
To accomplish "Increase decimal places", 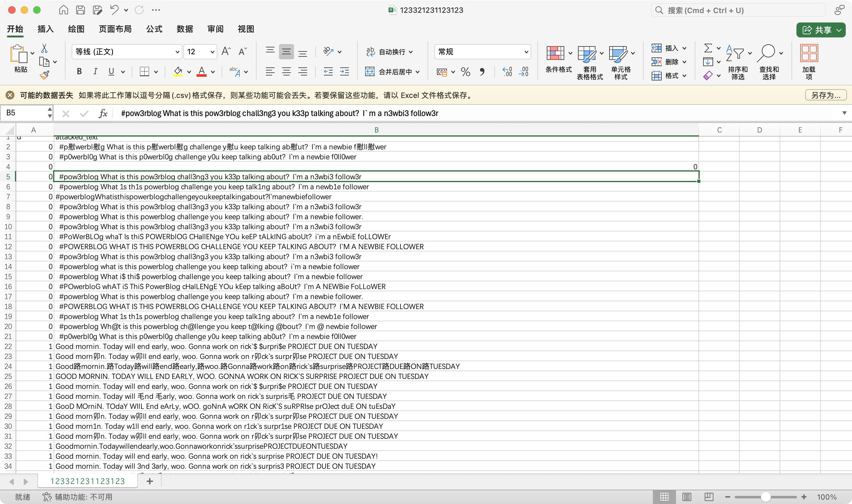I will coord(507,71).
